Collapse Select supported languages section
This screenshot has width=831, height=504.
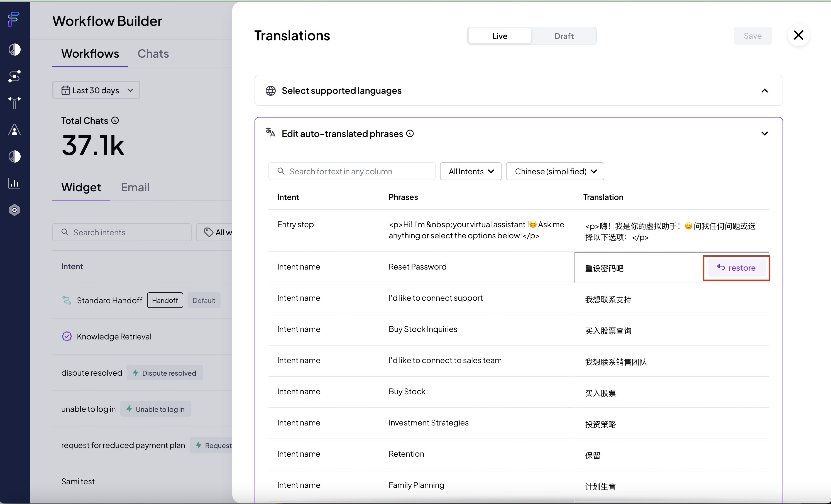click(x=764, y=91)
